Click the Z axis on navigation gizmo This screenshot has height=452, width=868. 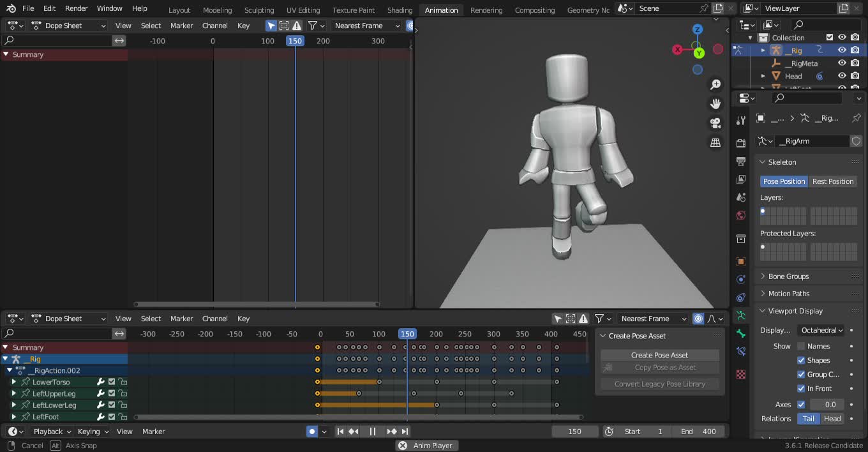[698, 29]
